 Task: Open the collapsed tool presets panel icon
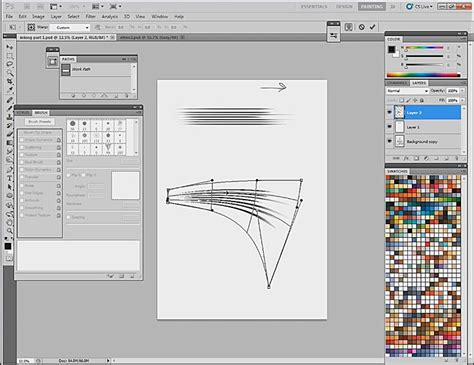point(333,35)
